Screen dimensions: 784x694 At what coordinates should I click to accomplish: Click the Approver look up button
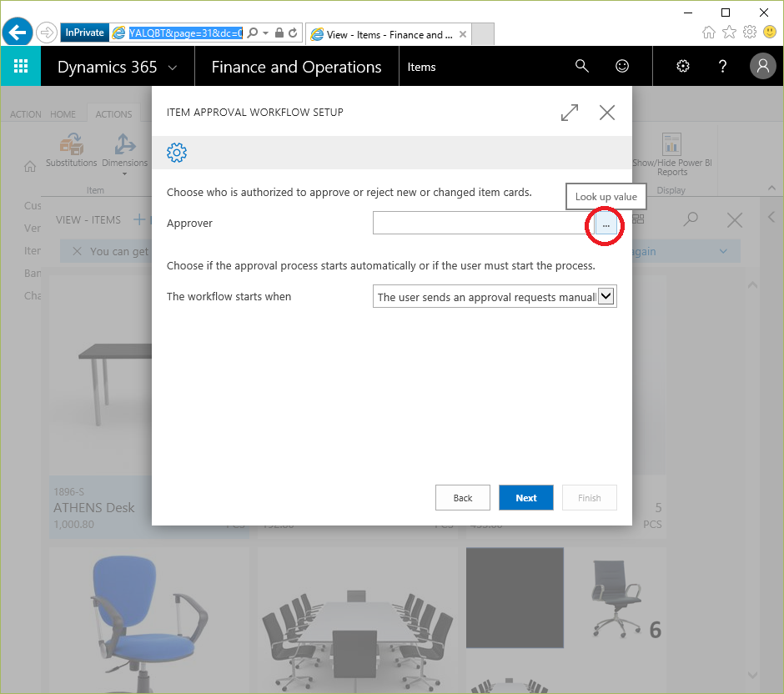pyautogui.click(x=606, y=224)
